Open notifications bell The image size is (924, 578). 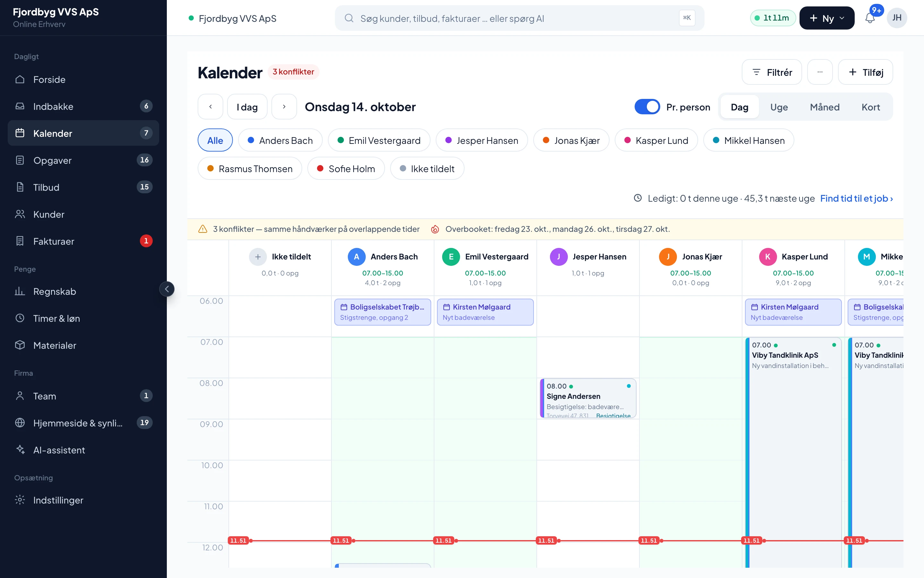click(870, 18)
